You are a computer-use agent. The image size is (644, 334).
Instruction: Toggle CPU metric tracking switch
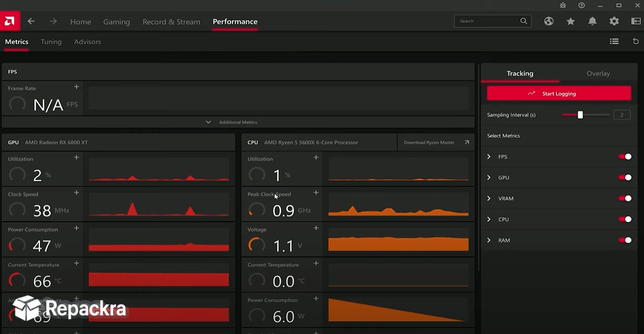pos(625,219)
